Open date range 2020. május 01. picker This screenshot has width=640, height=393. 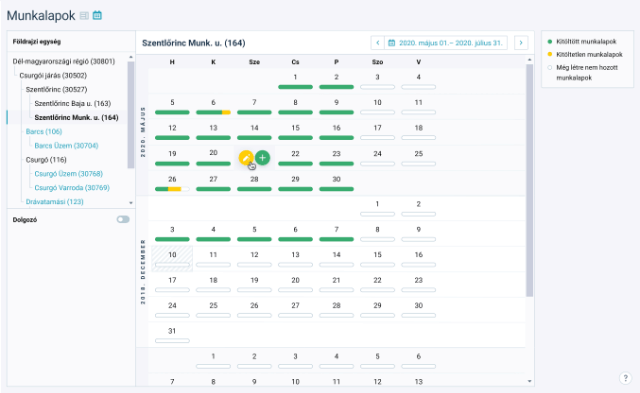pos(446,43)
